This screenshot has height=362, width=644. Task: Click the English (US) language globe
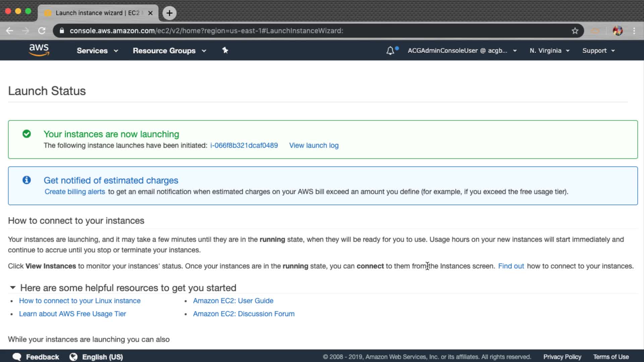tap(73, 357)
